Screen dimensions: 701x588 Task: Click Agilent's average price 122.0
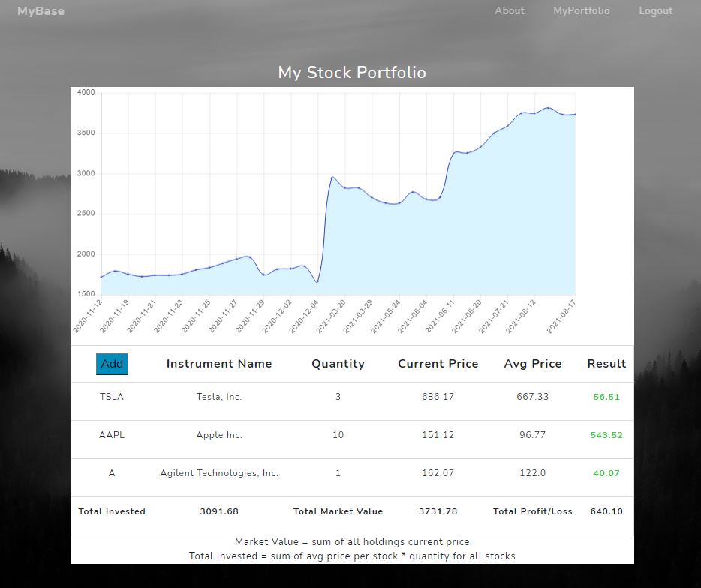click(x=532, y=473)
